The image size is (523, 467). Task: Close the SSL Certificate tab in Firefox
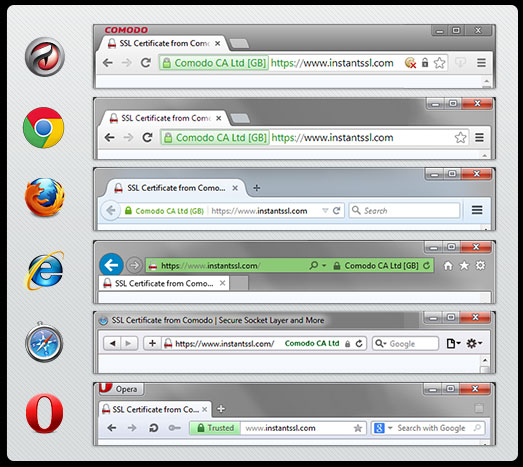click(235, 188)
